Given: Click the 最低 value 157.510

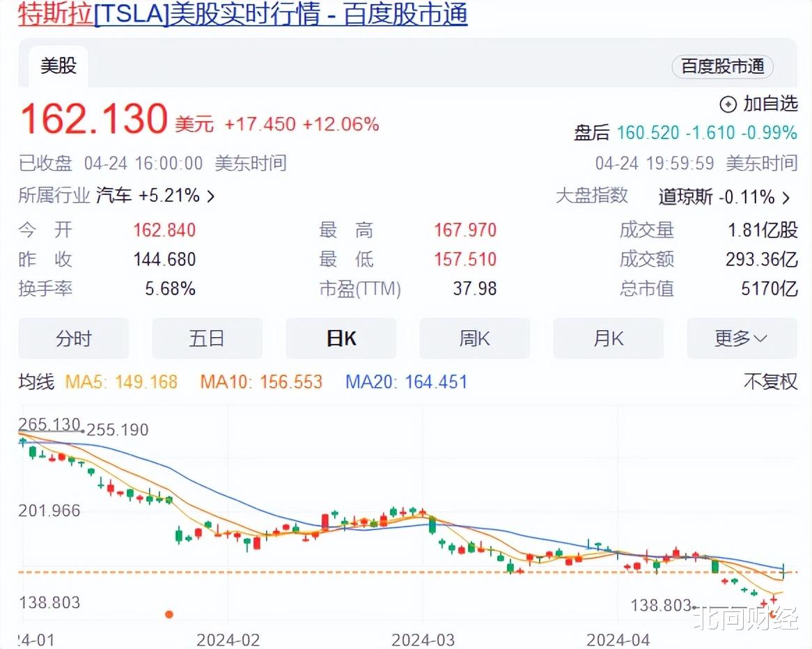Looking at the screenshot, I should point(465,259).
